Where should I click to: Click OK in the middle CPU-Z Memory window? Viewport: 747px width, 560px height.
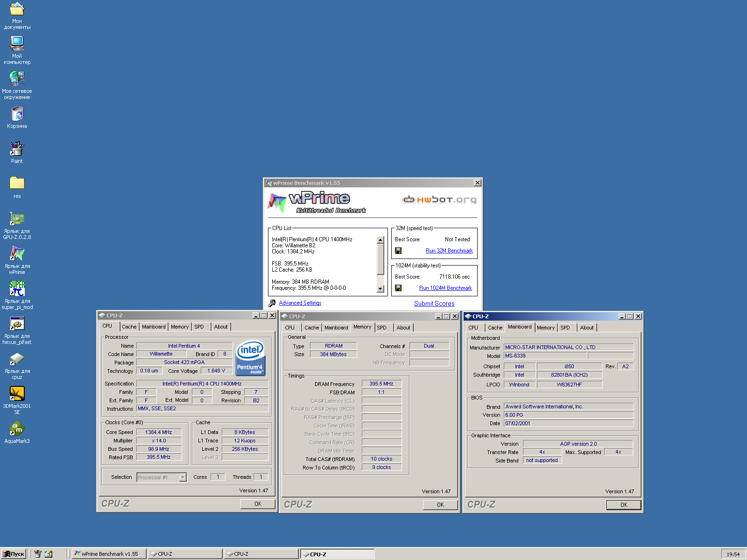[440, 505]
